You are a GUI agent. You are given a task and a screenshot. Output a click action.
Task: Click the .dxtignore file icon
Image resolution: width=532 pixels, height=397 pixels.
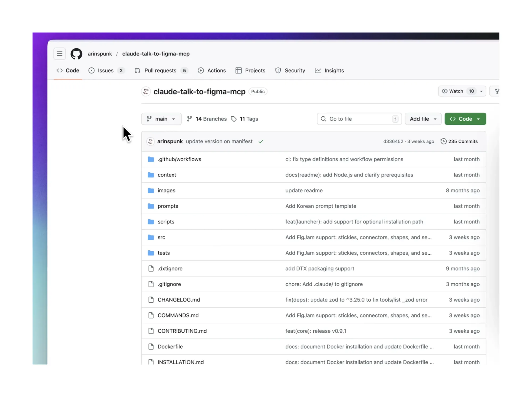coord(151,268)
